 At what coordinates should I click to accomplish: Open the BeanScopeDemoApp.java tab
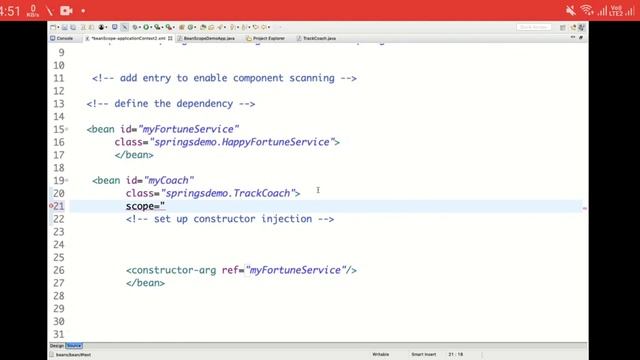pos(206,38)
